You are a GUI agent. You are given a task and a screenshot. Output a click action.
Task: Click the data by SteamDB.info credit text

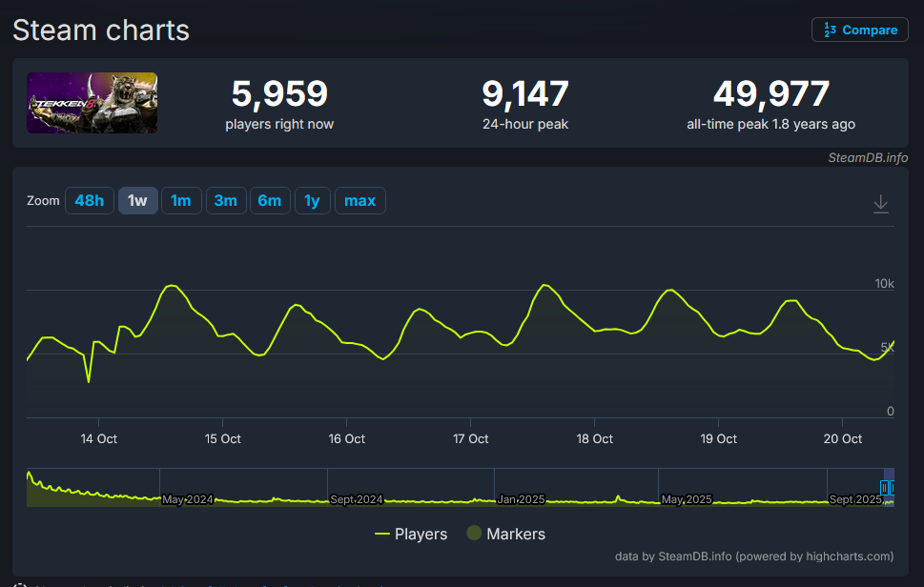(754, 557)
